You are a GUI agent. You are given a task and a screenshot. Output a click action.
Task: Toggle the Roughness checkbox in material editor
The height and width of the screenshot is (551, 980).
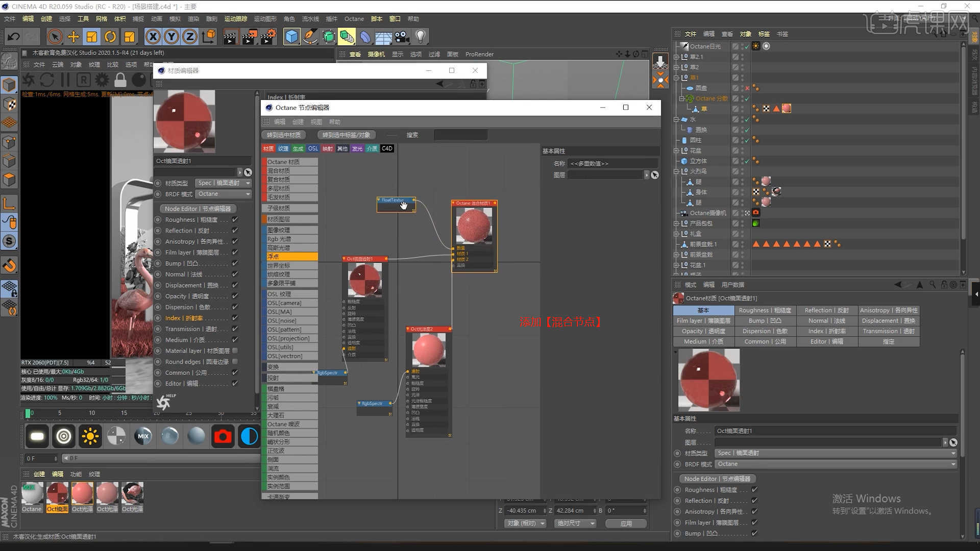235,219
